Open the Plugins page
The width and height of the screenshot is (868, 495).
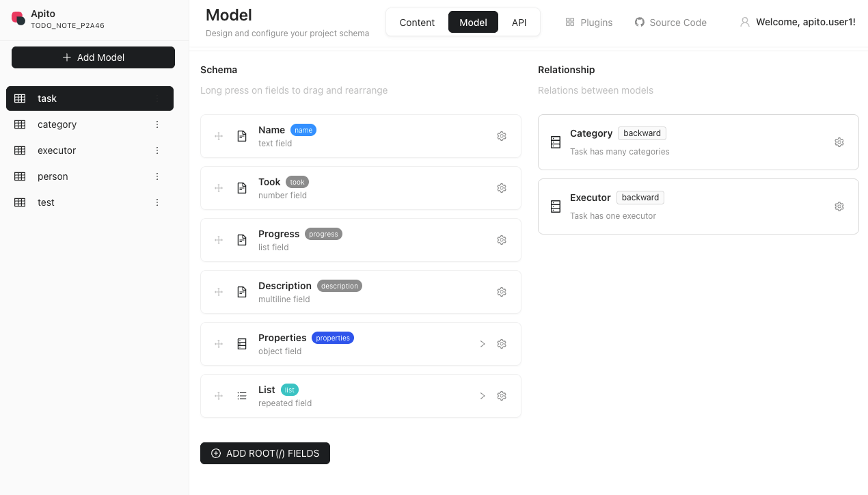[x=589, y=23]
